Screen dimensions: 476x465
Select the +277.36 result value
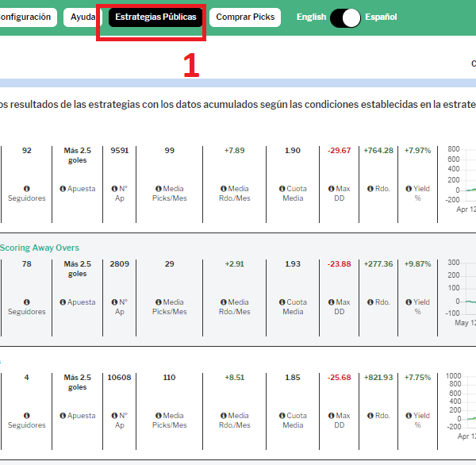pyautogui.click(x=378, y=264)
